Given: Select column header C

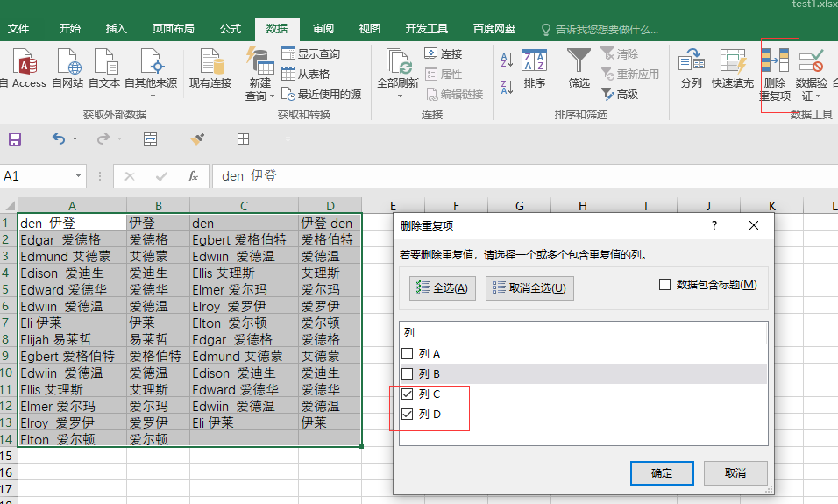Looking at the screenshot, I should pyautogui.click(x=244, y=206).
